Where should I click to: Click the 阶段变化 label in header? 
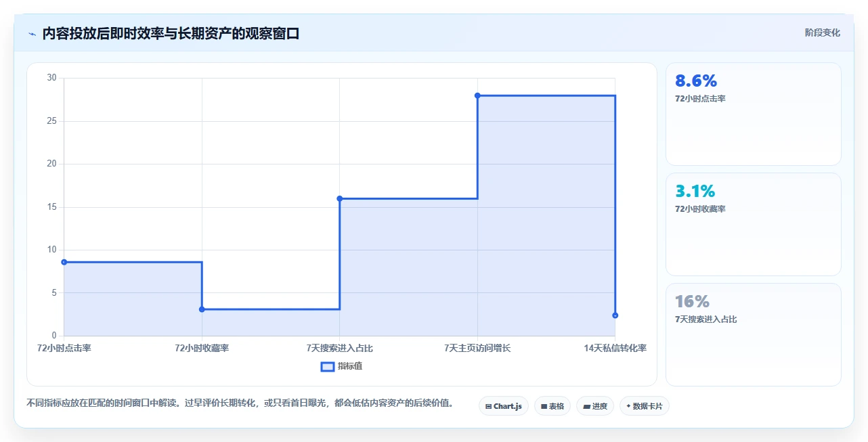pos(823,32)
